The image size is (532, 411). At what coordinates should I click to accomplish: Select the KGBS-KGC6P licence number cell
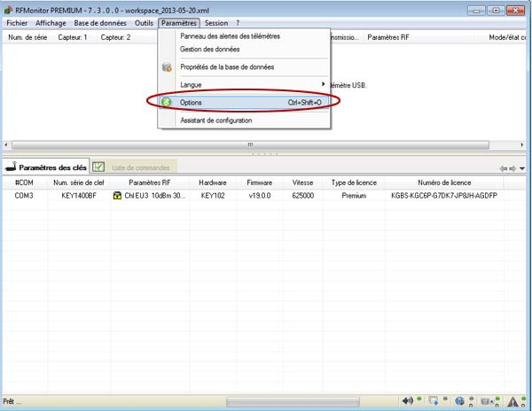point(444,196)
